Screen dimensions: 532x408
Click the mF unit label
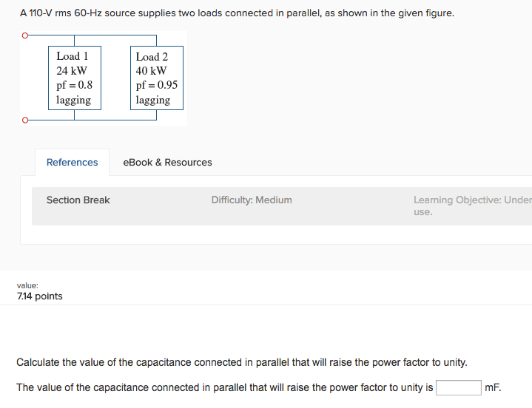[492, 388]
